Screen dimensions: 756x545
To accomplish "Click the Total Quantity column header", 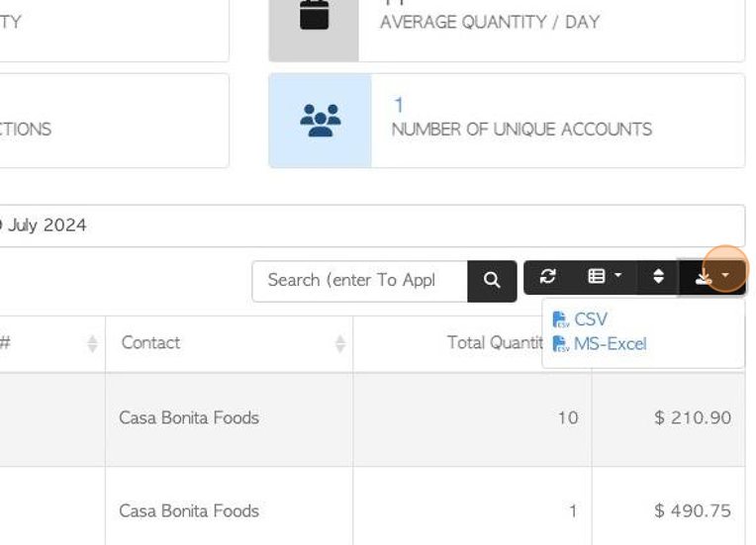I will point(493,343).
